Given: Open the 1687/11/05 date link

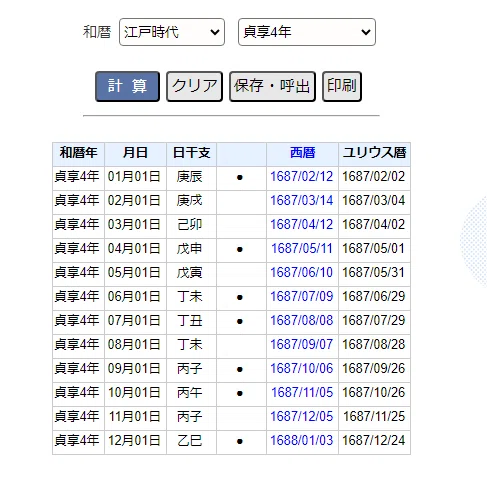Looking at the screenshot, I should (301, 393).
